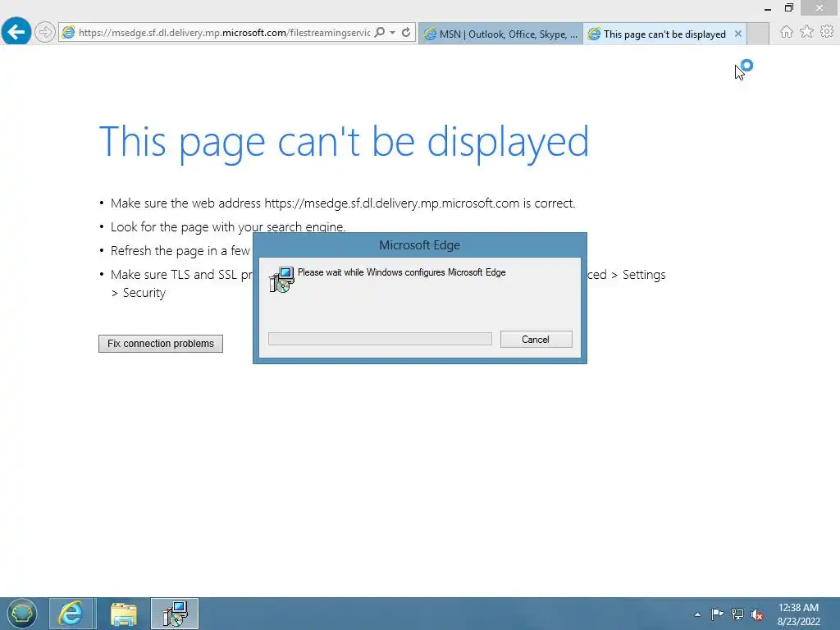Click the '> Security' text line
The height and width of the screenshot is (630, 840).
tap(139, 293)
